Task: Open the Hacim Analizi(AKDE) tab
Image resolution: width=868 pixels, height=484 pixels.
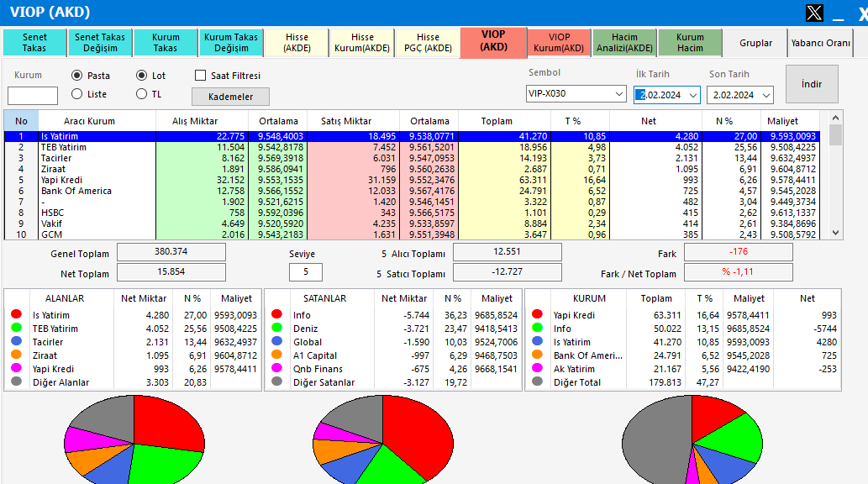Action: coord(624,43)
